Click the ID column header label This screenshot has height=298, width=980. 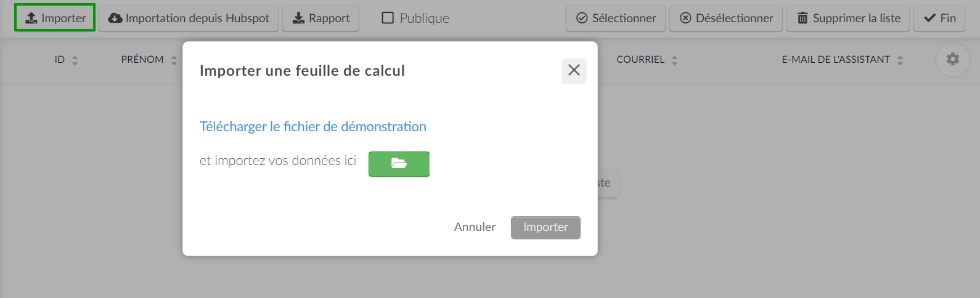click(60, 60)
